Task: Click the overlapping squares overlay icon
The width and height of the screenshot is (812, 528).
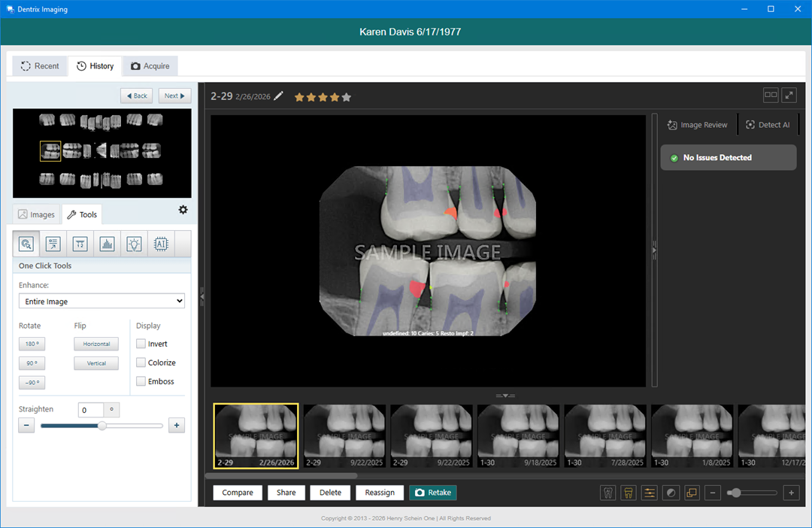Action: click(692, 493)
